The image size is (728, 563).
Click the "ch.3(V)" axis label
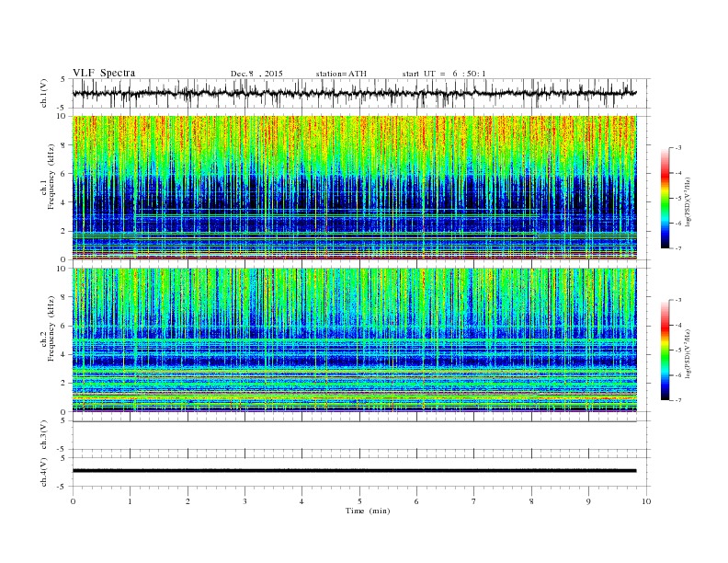(x=44, y=435)
